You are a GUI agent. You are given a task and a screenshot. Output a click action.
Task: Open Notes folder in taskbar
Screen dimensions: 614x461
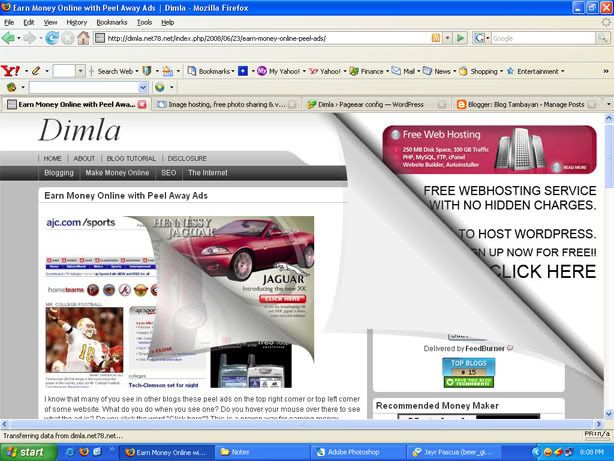tap(262, 452)
